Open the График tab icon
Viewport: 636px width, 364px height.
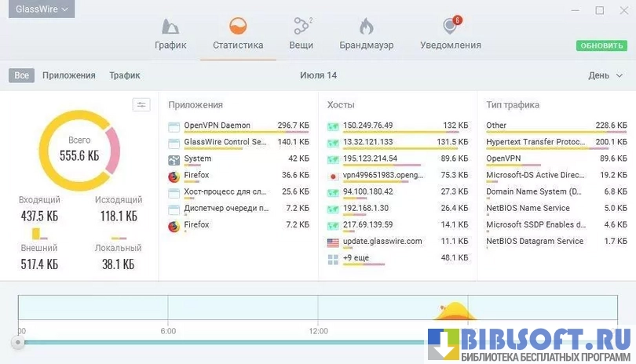170,27
